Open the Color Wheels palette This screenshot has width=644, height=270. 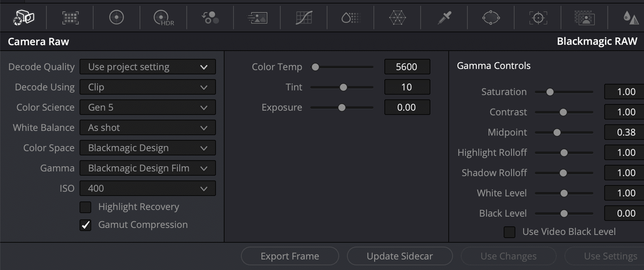click(116, 18)
